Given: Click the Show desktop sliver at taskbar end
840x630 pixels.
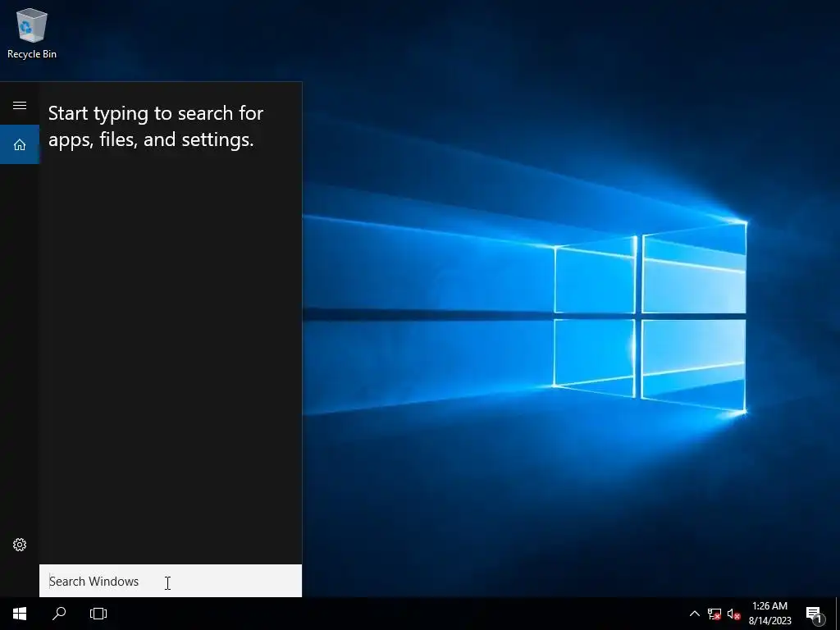Looking at the screenshot, I should pos(838,614).
